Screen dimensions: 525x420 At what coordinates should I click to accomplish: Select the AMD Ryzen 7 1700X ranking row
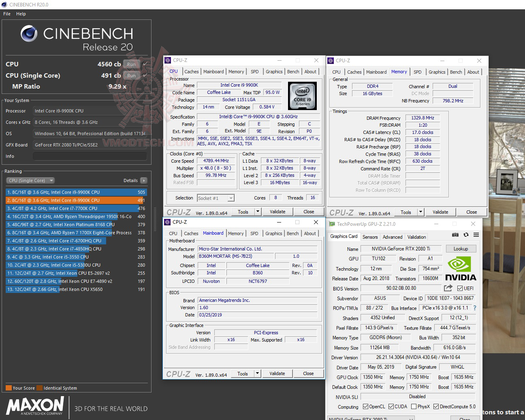(76, 233)
